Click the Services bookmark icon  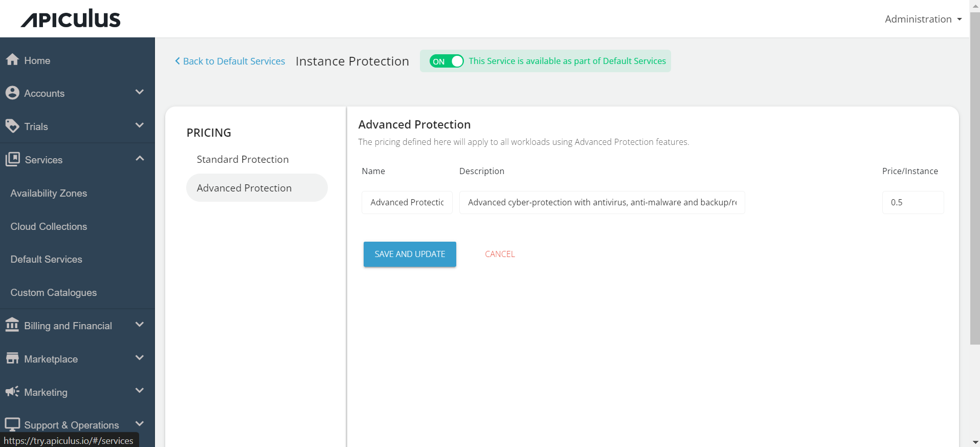[x=13, y=159]
